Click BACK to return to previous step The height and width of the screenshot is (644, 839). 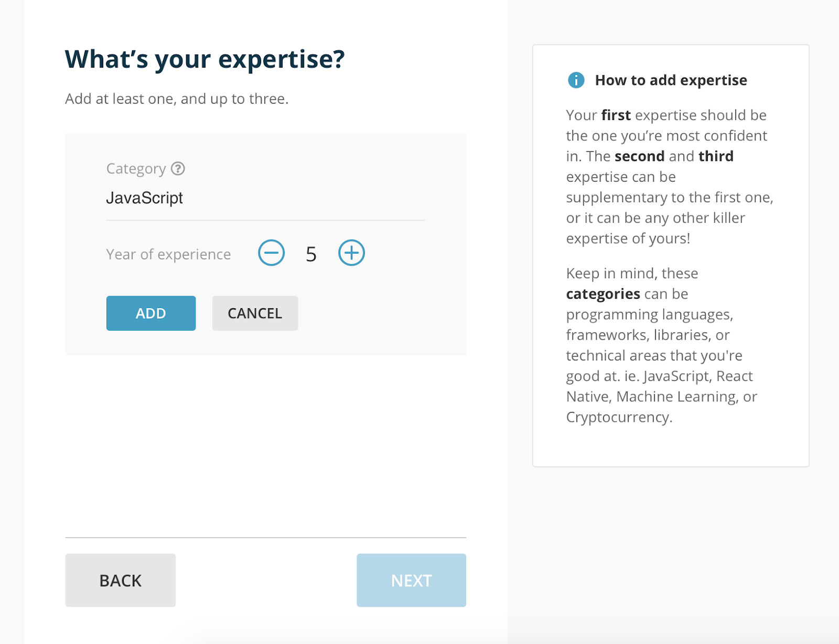[x=120, y=580]
